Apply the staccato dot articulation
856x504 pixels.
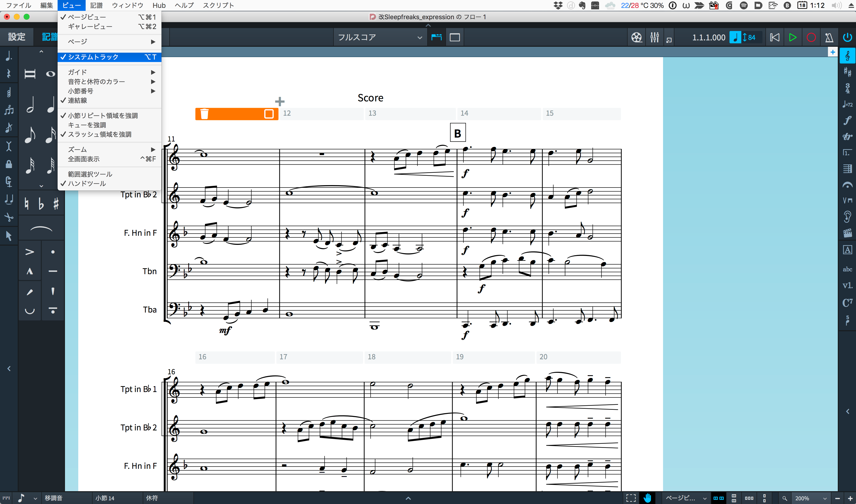(53, 252)
